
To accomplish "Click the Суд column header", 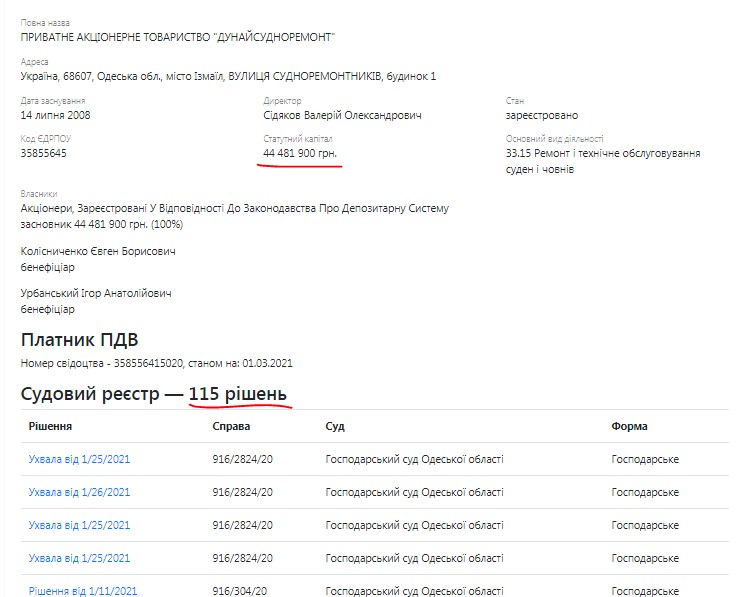I will coord(335,426).
